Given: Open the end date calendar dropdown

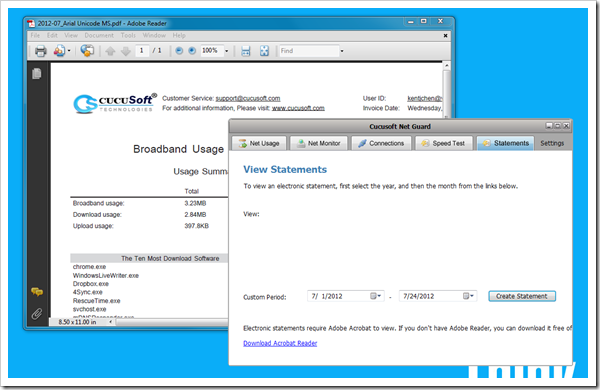Looking at the screenshot, I should (x=469, y=296).
